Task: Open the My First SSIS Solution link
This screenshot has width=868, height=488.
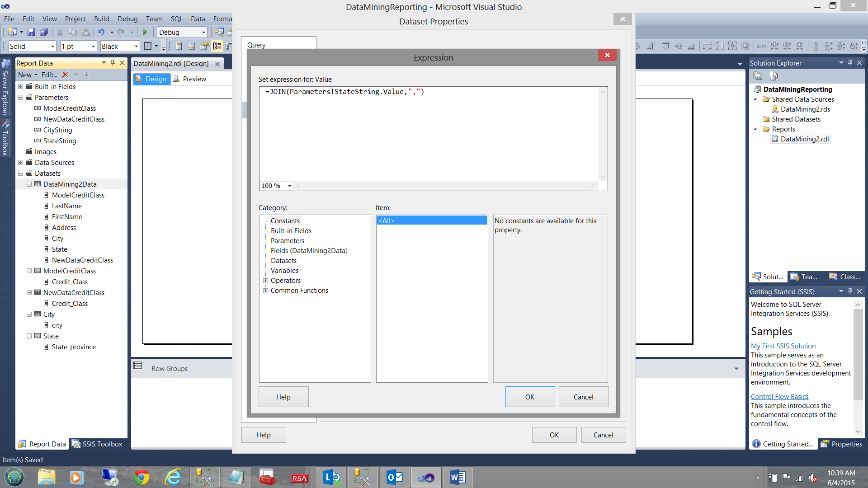Action: (x=783, y=346)
